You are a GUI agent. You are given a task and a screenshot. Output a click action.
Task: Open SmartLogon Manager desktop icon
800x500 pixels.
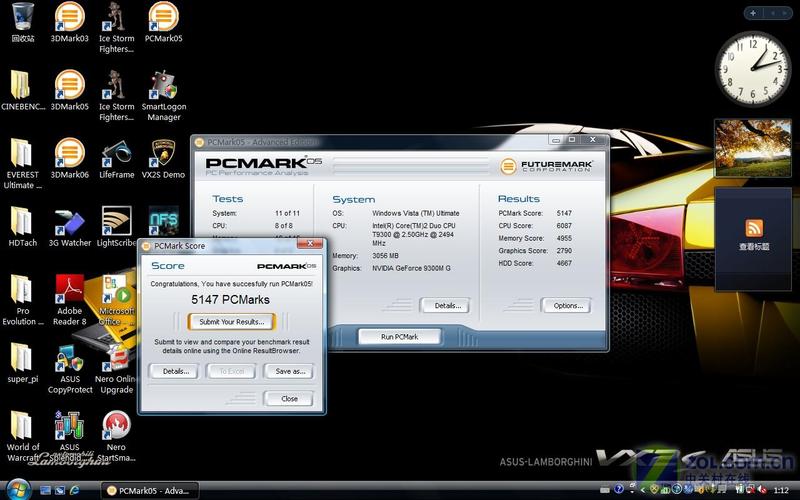point(163,95)
